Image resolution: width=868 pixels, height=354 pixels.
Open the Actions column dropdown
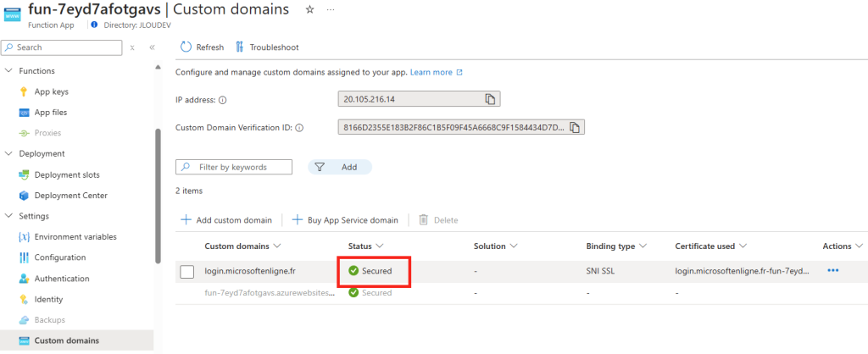tap(843, 246)
